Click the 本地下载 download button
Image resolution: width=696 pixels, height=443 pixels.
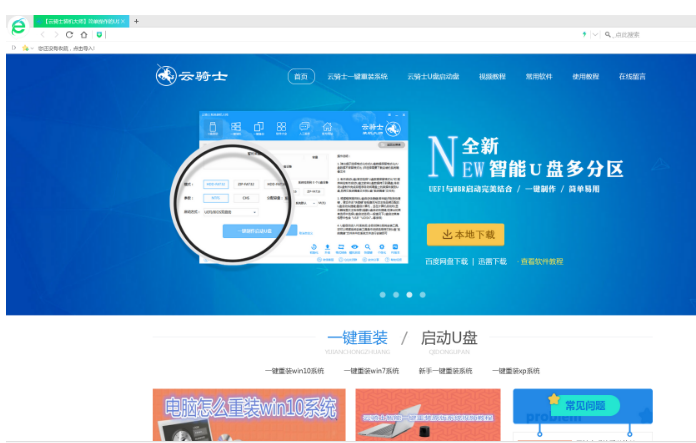[x=466, y=234]
